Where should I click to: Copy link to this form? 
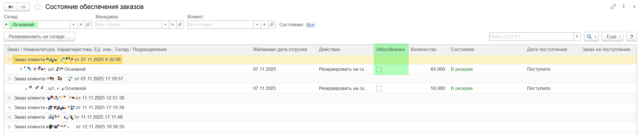[x=613, y=6]
